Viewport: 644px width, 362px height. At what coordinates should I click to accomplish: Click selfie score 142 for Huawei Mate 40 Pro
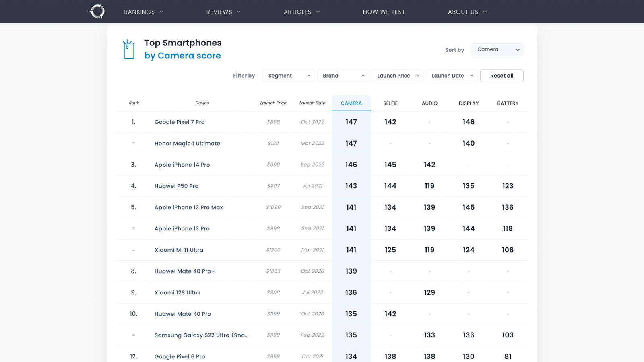390,314
